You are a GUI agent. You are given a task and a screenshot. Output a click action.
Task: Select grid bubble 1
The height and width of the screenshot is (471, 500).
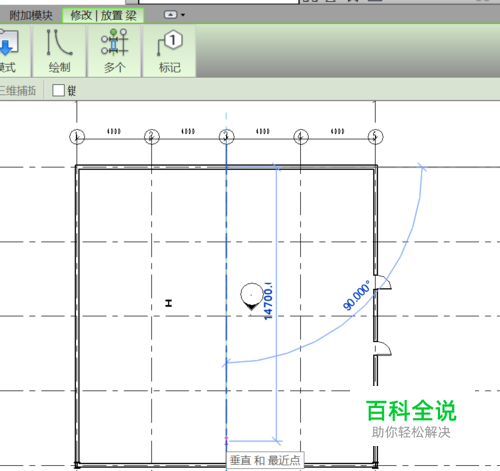coord(77,137)
